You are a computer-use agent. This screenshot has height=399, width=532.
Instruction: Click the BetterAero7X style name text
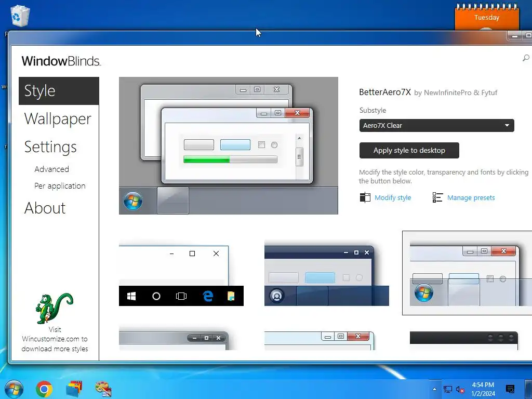tap(385, 92)
